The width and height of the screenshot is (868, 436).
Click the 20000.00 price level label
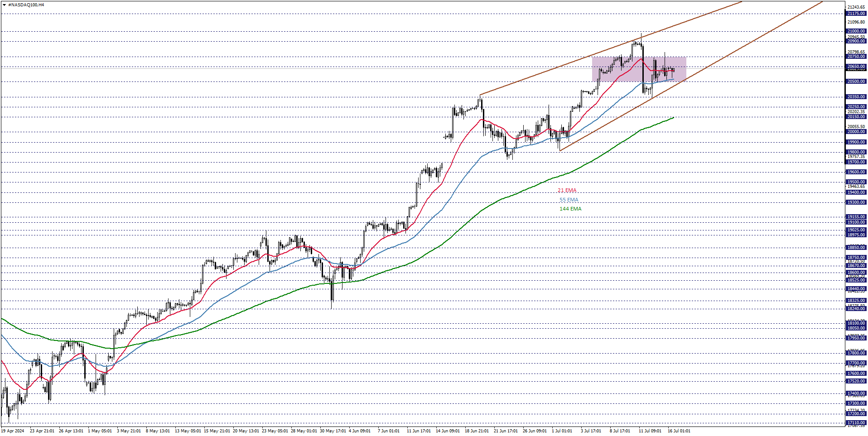coord(856,132)
